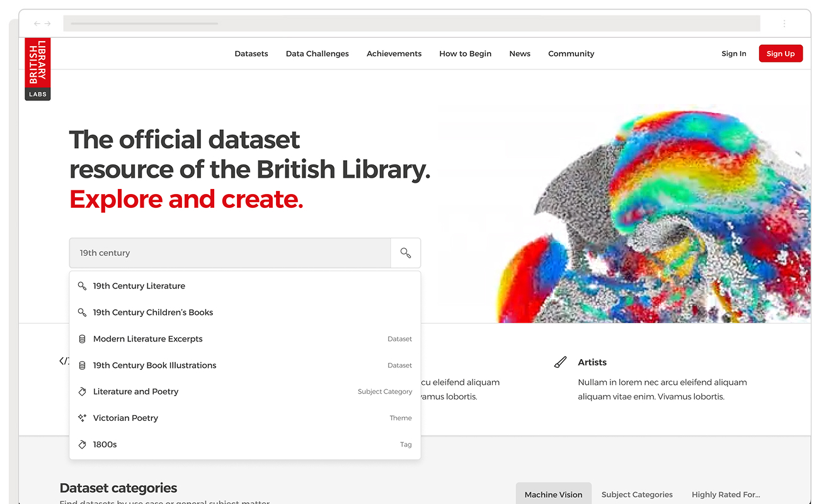Click the paintbrush icon beside Artists
Image resolution: width=819 pixels, height=504 pixels.
560,362
